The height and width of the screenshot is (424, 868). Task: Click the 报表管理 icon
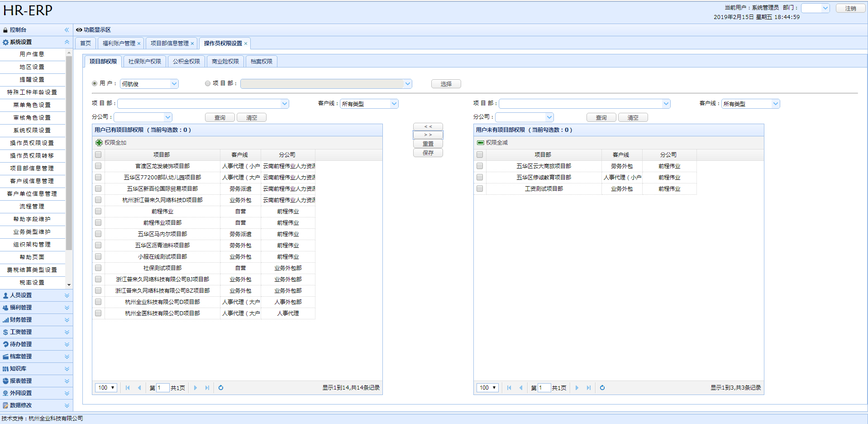5,381
